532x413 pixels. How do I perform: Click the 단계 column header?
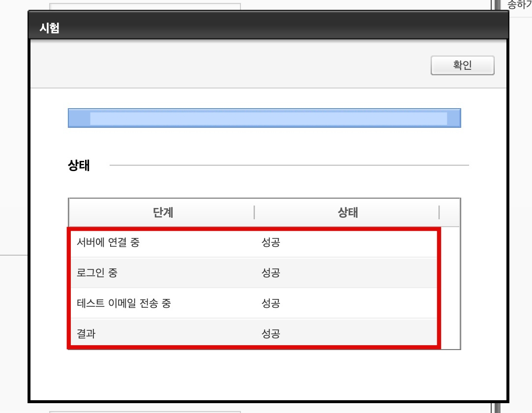click(162, 212)
